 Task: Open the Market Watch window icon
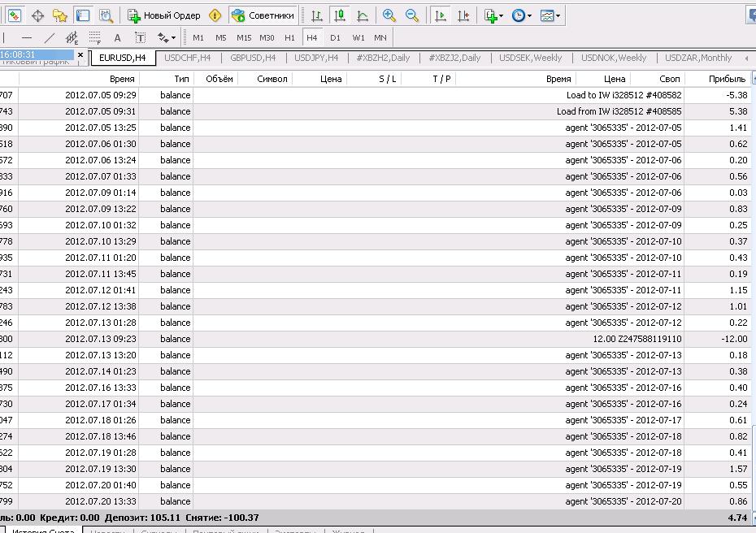(x=15, y=15)
